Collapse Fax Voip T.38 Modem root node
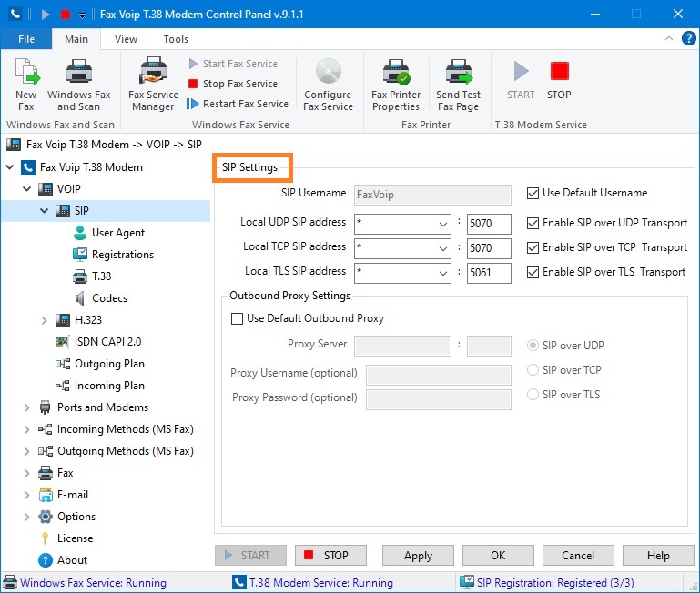Image resolution: width=700 pixels, height=593 pixels. pos(9,167)
